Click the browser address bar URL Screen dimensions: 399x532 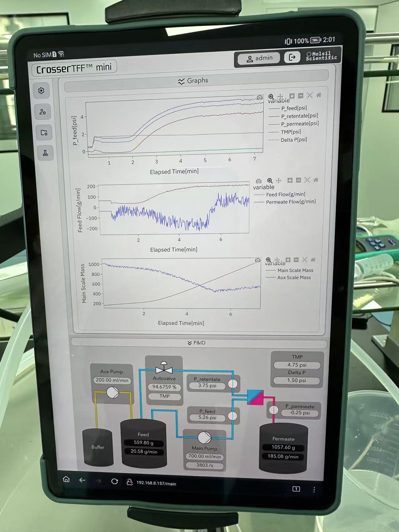point(156,483)
